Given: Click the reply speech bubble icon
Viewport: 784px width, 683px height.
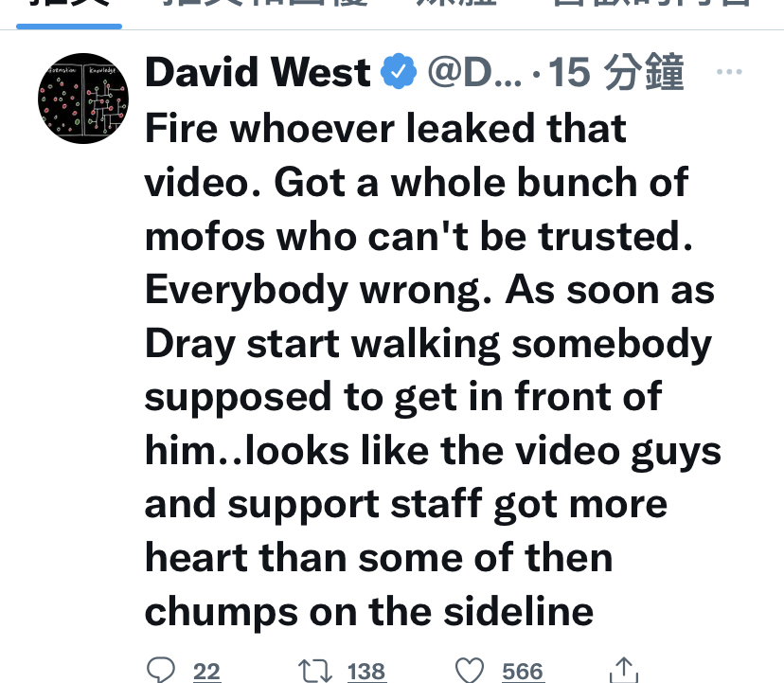Looking at the screenshot, I should (x=161, y=670).
